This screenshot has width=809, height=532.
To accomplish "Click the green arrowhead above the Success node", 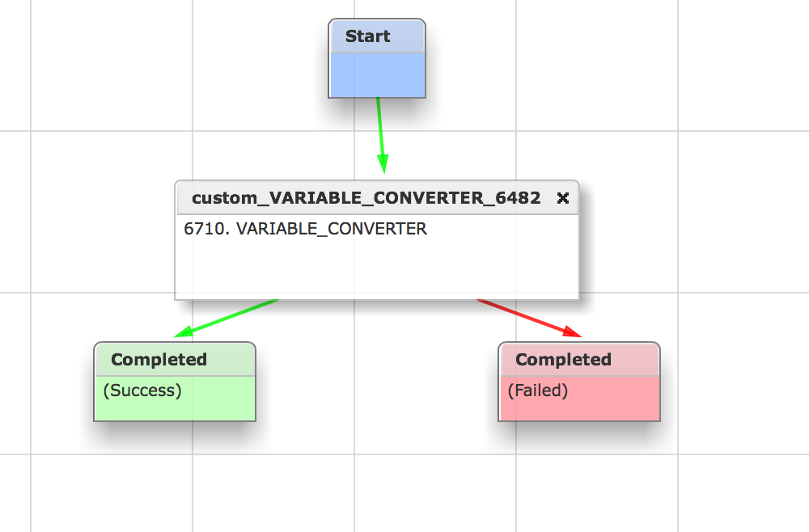I will (x=184, y=331).
